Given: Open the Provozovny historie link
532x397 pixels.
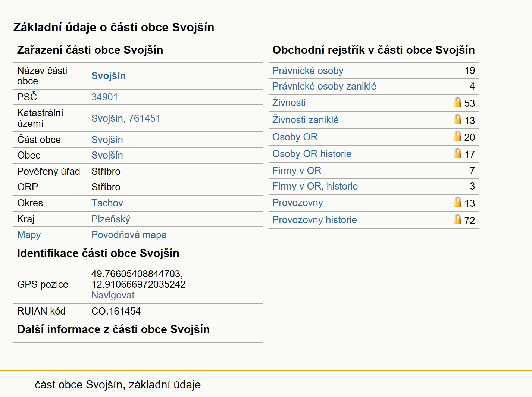Looking at the screenshot, I should coord(314,220).
